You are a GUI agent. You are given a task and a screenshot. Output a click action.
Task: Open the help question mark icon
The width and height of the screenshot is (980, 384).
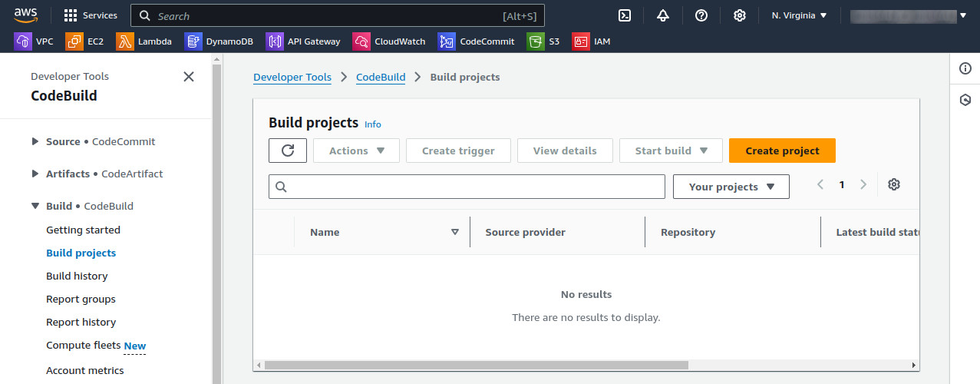pos(701,15)
